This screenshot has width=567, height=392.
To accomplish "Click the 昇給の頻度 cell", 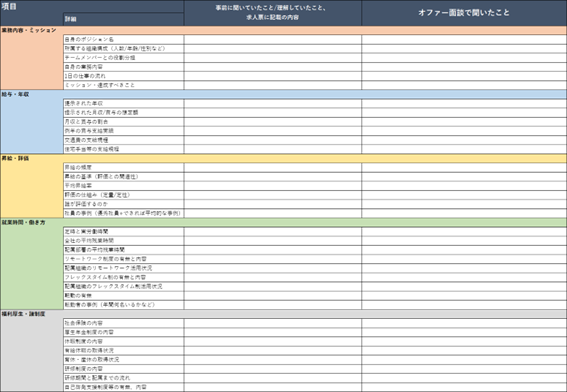I will (x=123, y=167).
